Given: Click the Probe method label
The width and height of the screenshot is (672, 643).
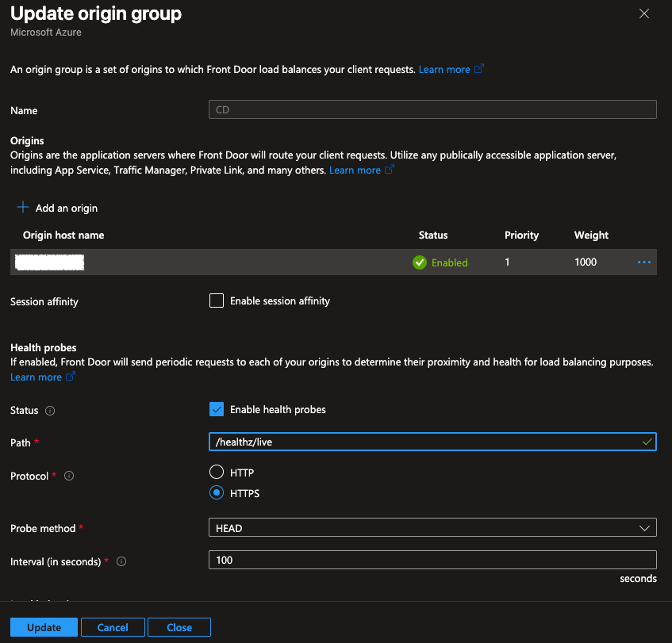Looking at the screenshot, I should tap(43, 529).
